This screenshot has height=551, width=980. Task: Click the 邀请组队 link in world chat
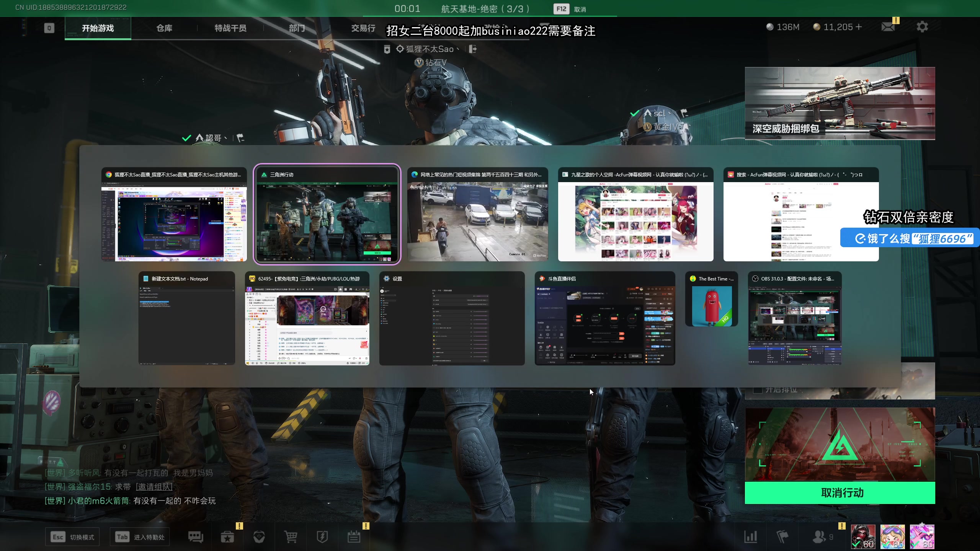pyautogui.click(x=154, y=487)
